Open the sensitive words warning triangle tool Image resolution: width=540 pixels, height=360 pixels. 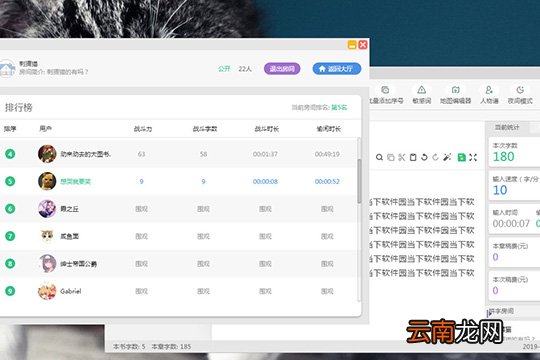422,95
